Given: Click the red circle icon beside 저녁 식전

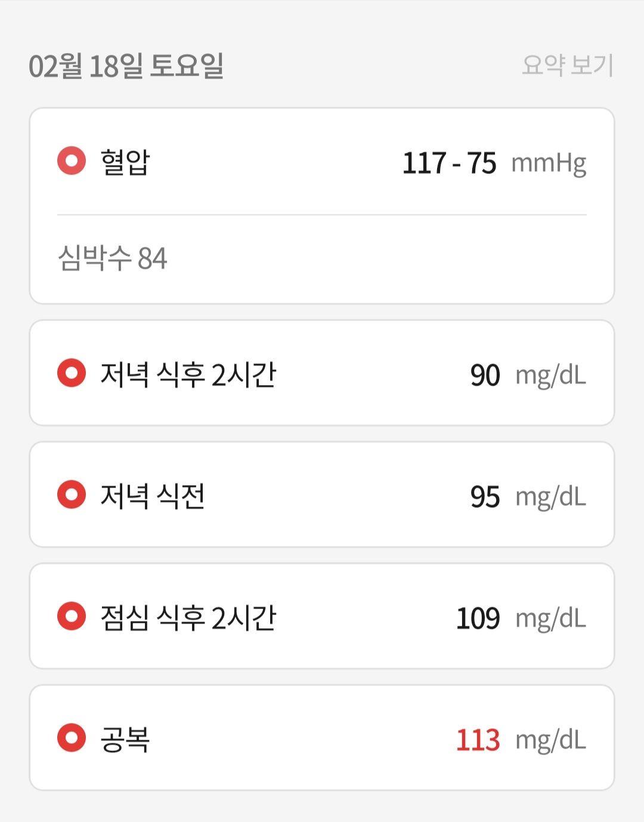Looking at the screenshot, I should pyautogui.click(x=72, y=495).
